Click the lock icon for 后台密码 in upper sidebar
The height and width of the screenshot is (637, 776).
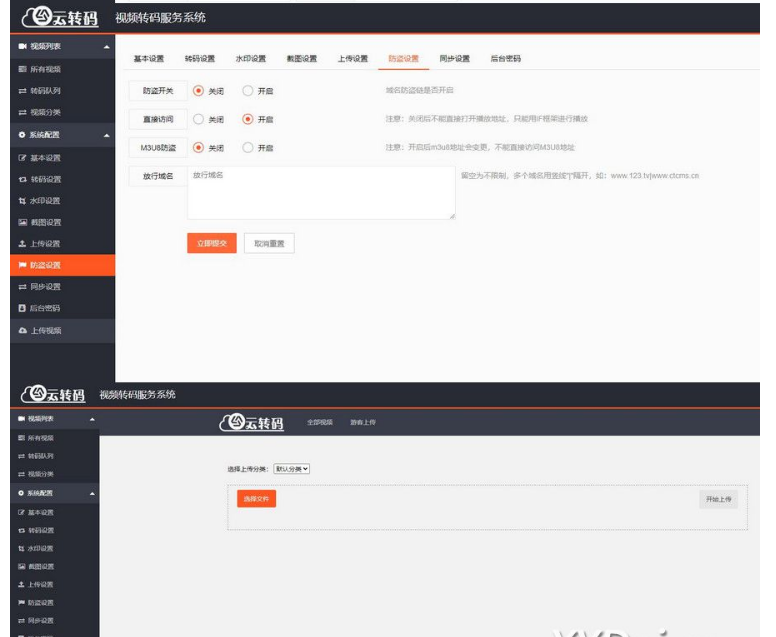click(22, 308)
